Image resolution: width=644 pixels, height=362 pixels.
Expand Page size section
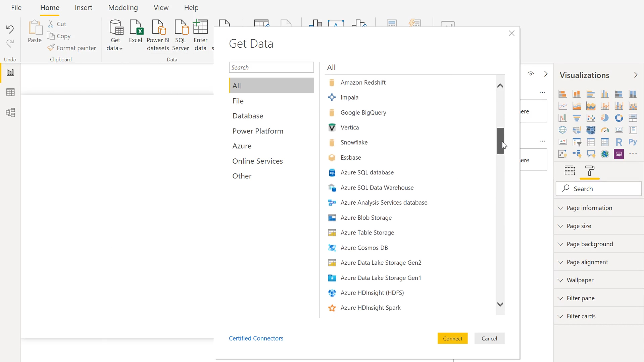(599, 226)
